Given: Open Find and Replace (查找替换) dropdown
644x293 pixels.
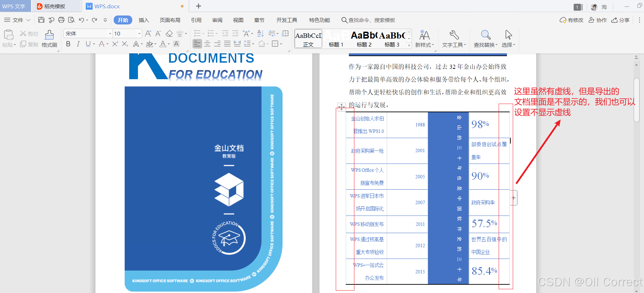Looking at the screenshot, I should (x=486, y=39).
